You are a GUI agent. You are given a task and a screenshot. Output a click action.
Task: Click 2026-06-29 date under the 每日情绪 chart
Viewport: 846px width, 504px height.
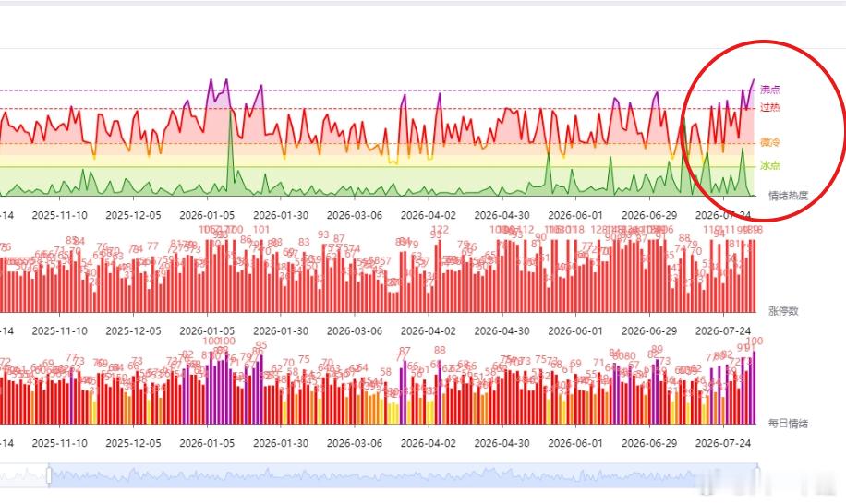click(x=649, y=443)
